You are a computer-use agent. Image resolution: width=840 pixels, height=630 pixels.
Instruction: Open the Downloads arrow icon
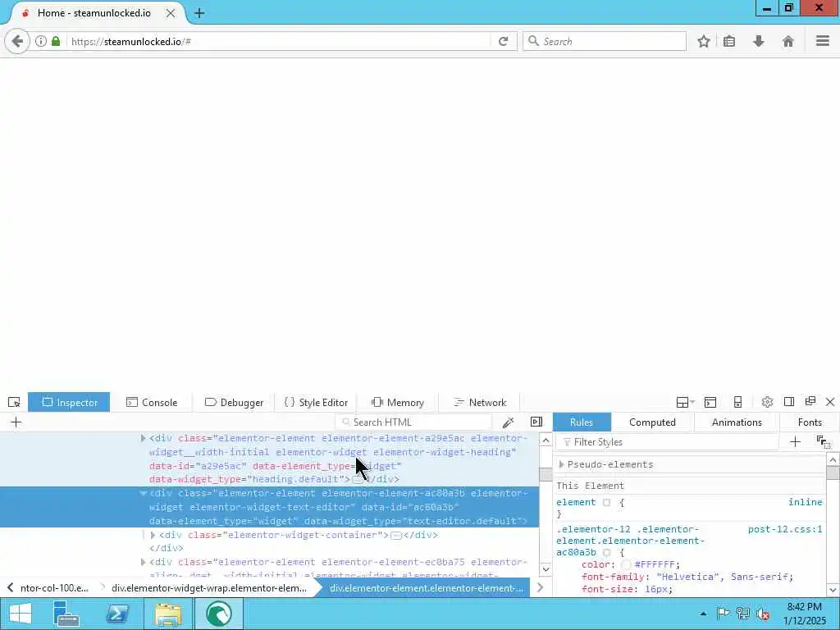coord(759,41)
